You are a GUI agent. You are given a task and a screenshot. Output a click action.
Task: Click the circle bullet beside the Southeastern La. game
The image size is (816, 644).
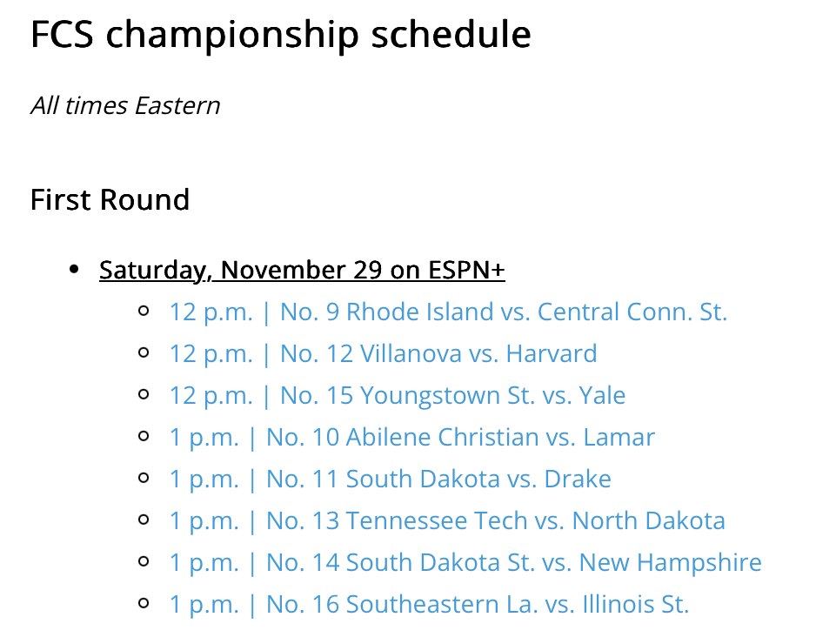pos(144,603)
